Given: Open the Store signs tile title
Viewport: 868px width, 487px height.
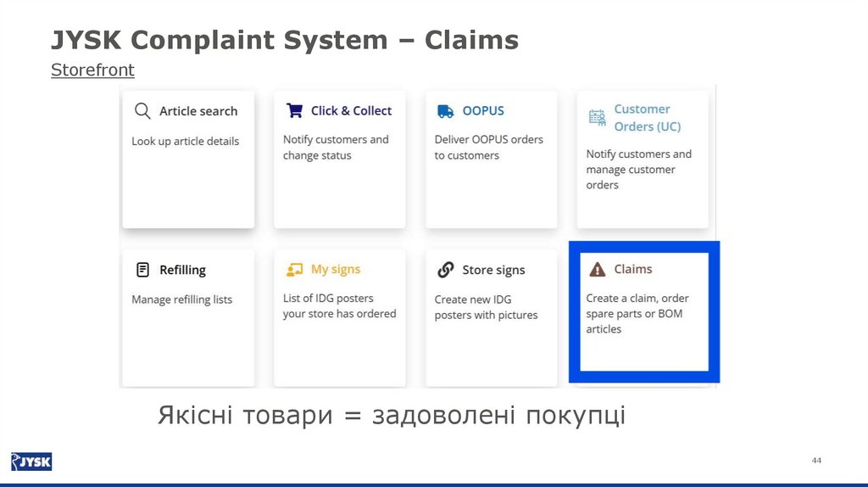Looking at the screenshot, I should point(494,270).
